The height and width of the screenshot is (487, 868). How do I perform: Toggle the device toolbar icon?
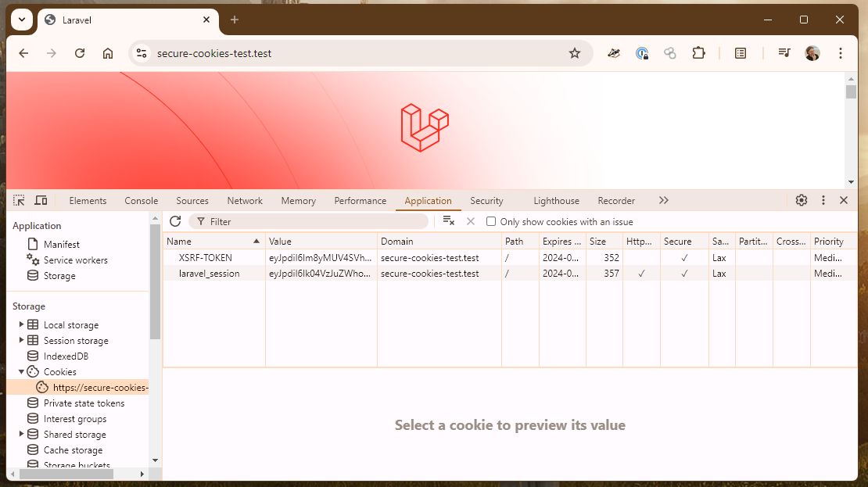click(41, 200)
